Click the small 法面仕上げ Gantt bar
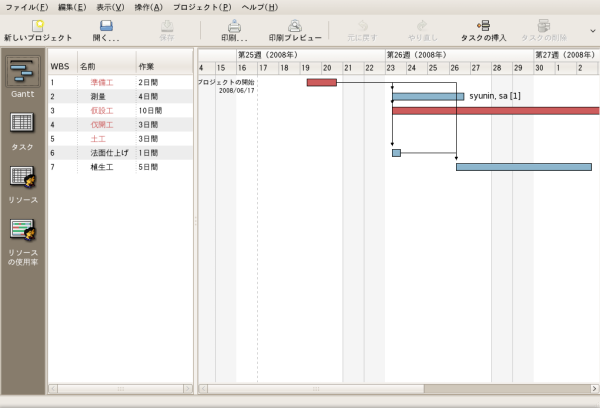The height and width of the screenshot is (408, 600). (396, 153)
